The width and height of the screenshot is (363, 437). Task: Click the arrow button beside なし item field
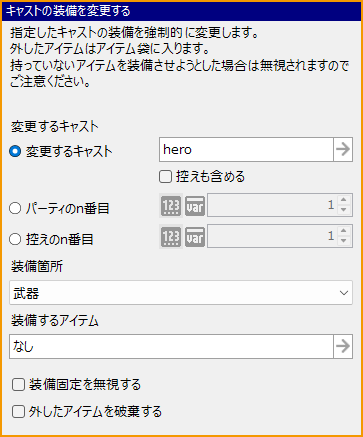pyautogui.click(x=343, y=347)
